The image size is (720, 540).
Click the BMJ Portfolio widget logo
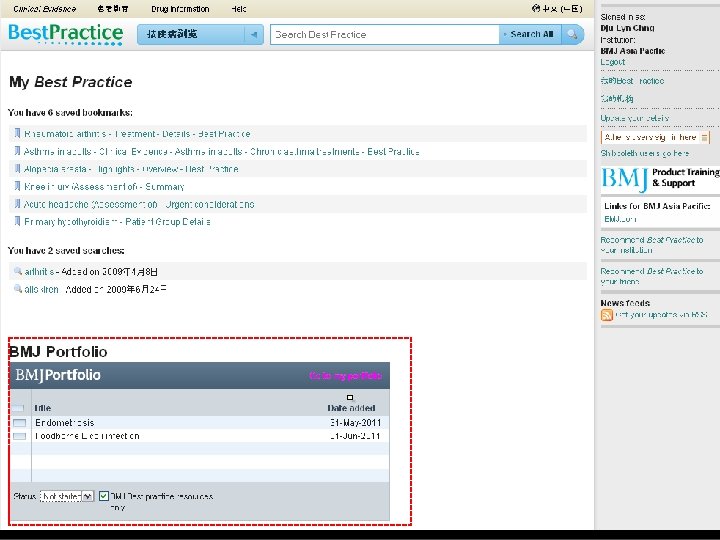(x=58, y=375)
